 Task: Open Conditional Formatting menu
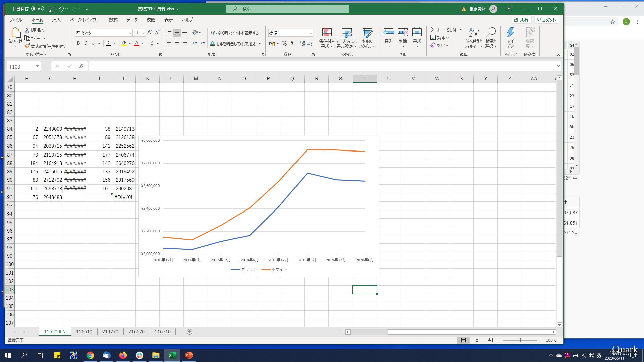[327, 38]
